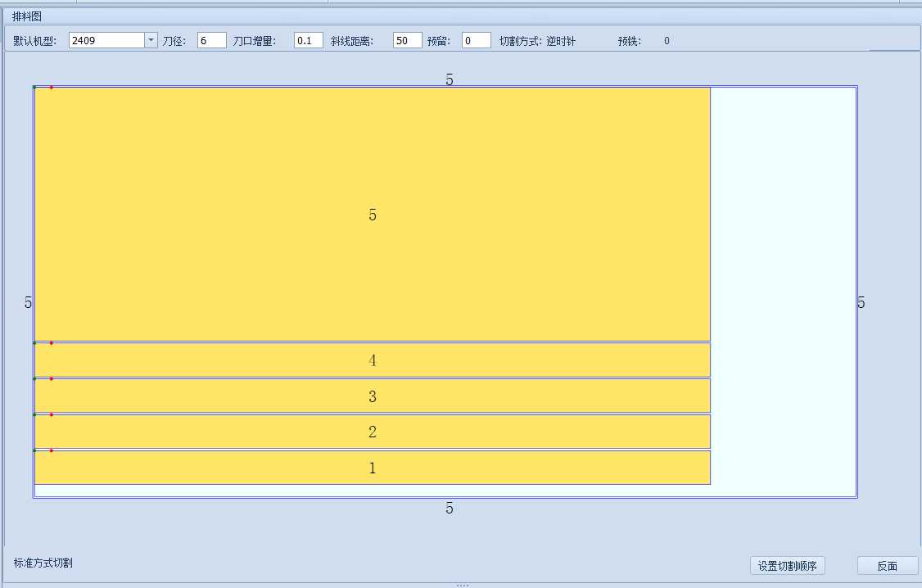Image resolution: width=922 pixels, height=588 pixels.
Task: Click the 切割方式 逆时针 label
Action: [537, 41]
